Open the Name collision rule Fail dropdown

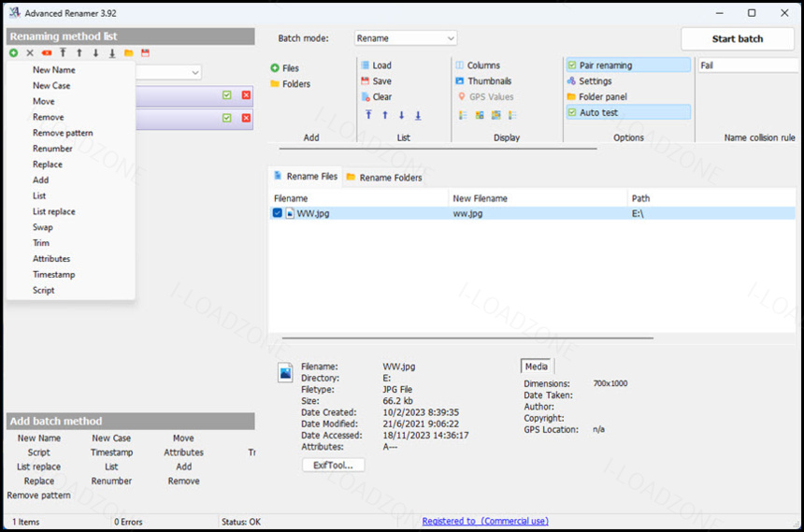click(749, 65)
